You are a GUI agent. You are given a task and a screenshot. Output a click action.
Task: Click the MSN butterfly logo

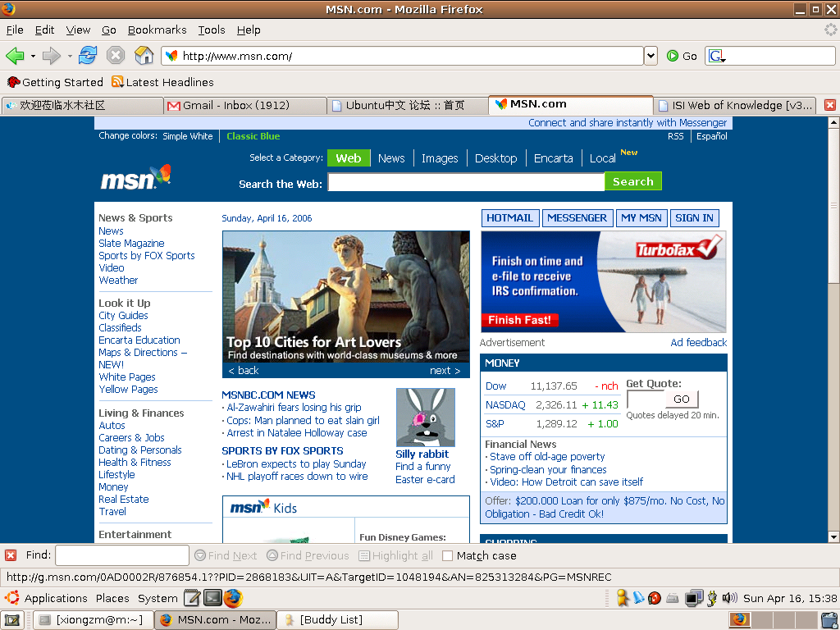click(x=136, y=177)
